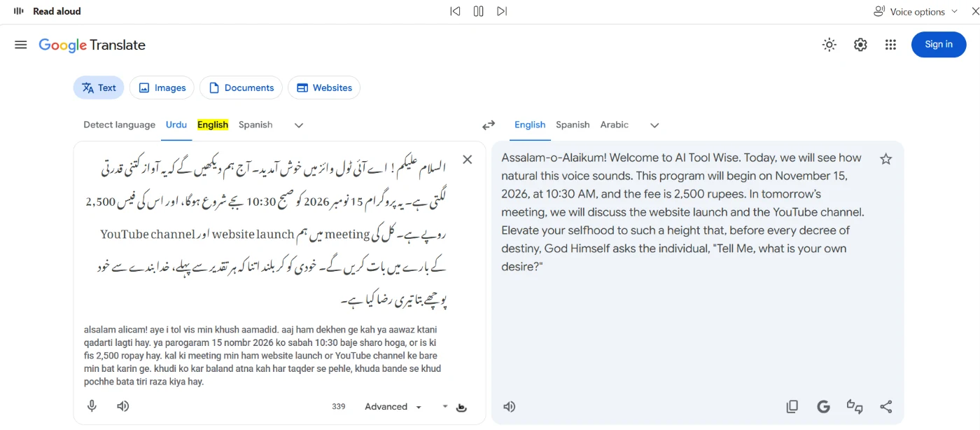Select the Text translation mode
Screen dimensions: 980x430
pyautogui.click(x=99, y=88)
